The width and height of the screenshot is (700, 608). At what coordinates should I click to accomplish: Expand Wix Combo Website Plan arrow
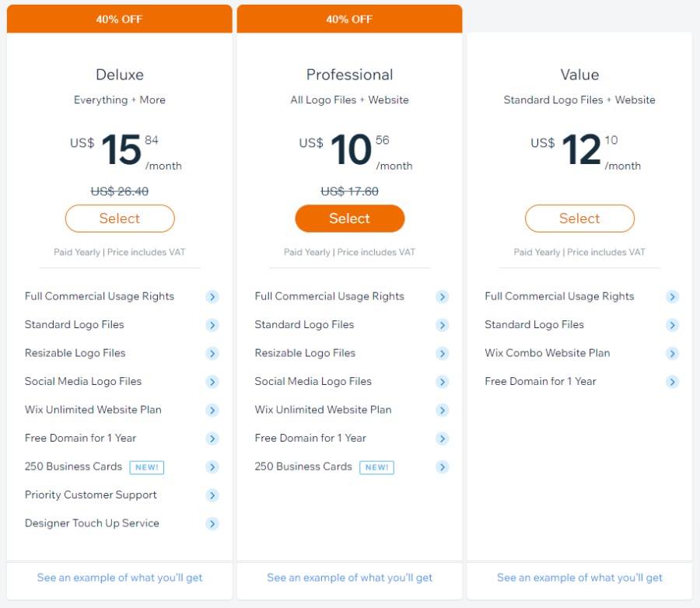coord(672,354)
